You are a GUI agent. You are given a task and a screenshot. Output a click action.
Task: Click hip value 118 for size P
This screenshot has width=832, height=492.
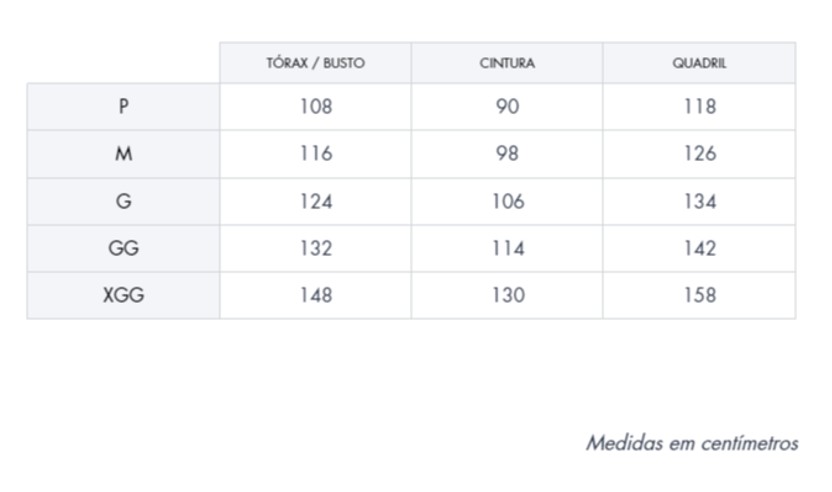[699, 106]
